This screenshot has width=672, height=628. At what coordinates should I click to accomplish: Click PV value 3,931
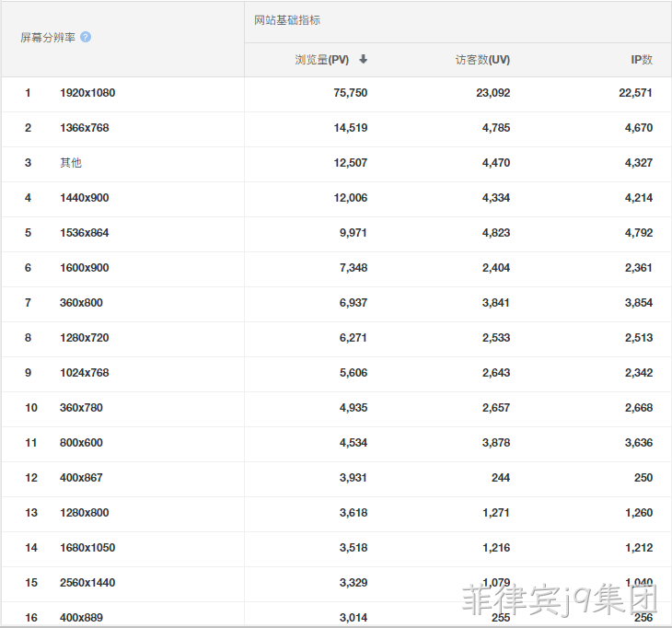click(353, 478)
